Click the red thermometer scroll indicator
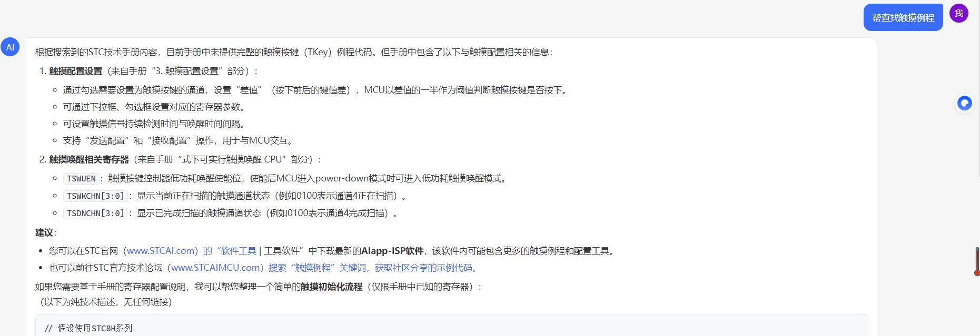The image size is (980, 336). tap(977, 261)
